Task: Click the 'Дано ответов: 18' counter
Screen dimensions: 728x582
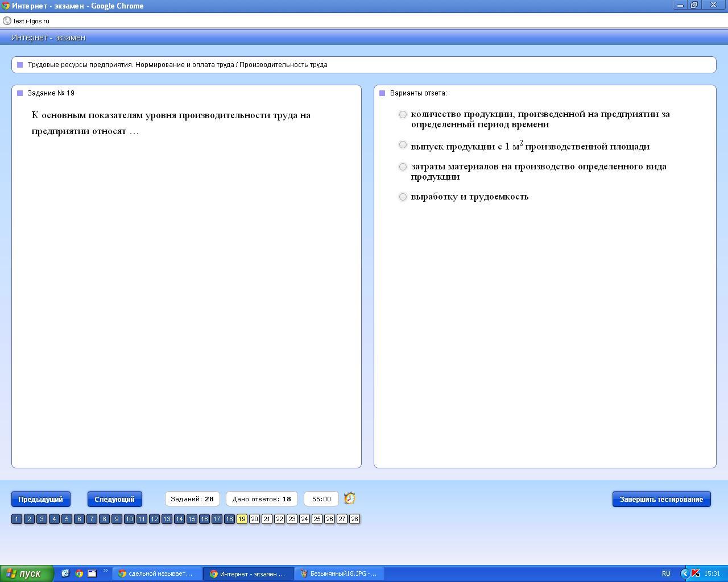Action: click(x=262, y=499)
